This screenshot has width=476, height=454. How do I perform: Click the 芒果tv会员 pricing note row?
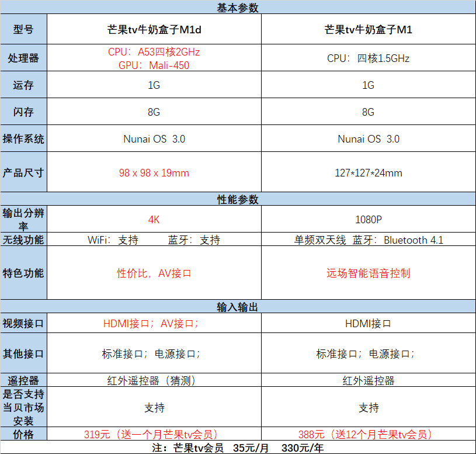(238, 448)
